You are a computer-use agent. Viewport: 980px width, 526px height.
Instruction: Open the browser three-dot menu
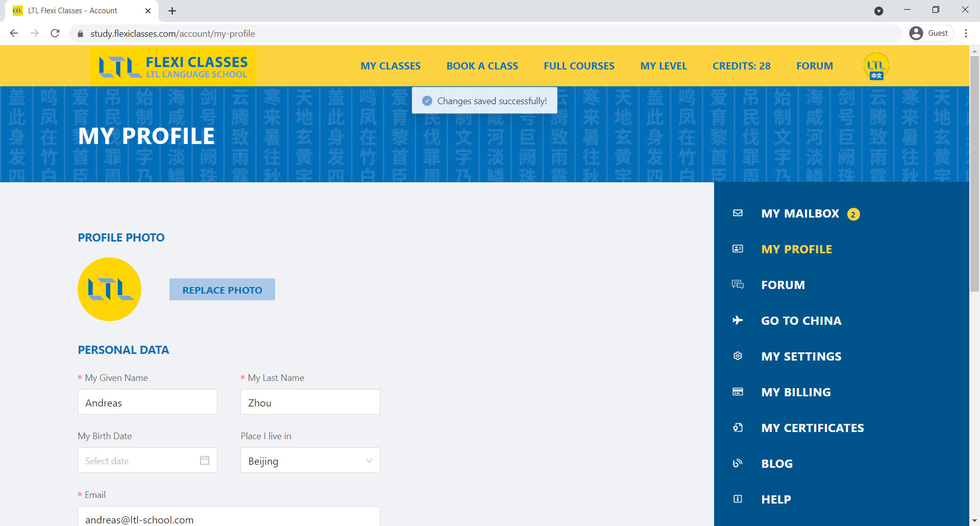pyautogui.click(x=966, y=33)
